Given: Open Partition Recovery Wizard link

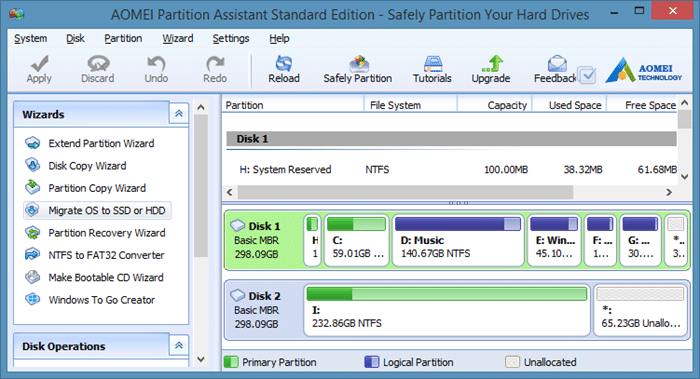Looking at the screenshot, I should (107, 233).
